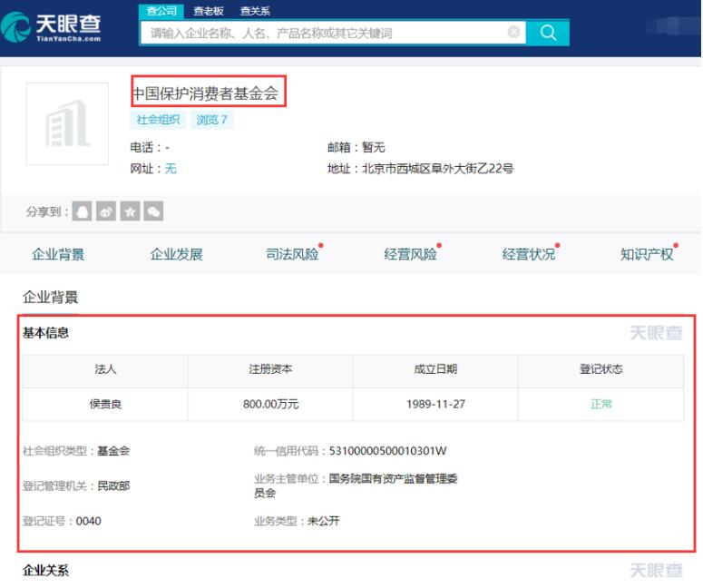Share to Weibo icon
Image resolution: width=703 pixels, height=588 pixels.
106,211
